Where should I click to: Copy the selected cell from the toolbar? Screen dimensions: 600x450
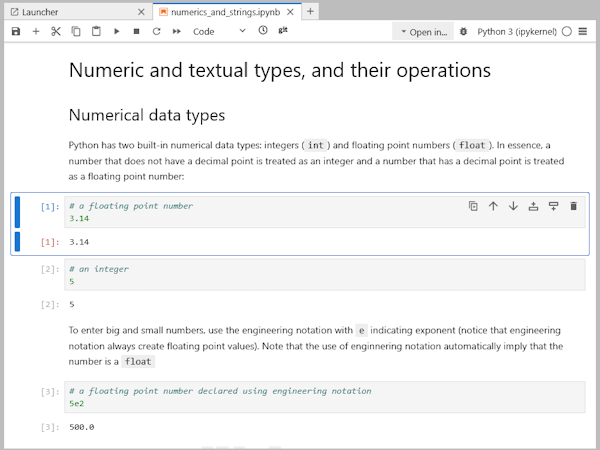(x=76, y=31)
